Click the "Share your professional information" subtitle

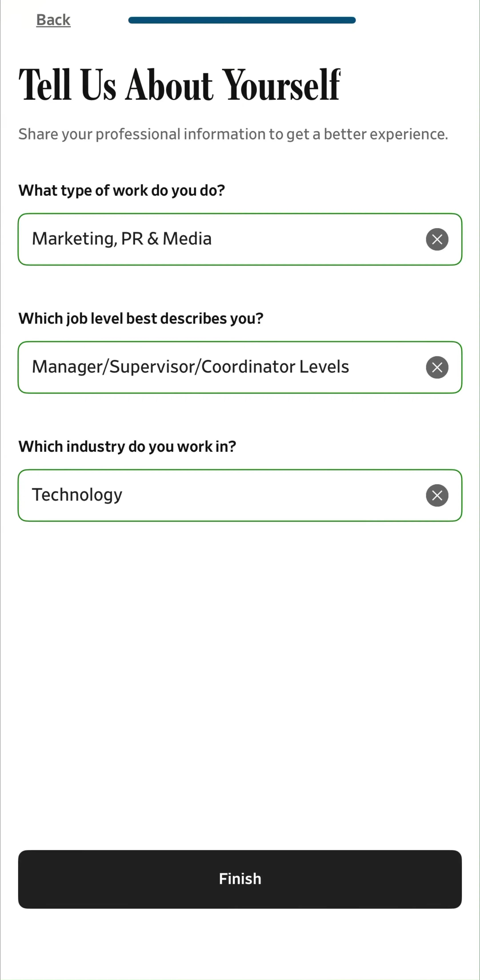coord(233,134)
